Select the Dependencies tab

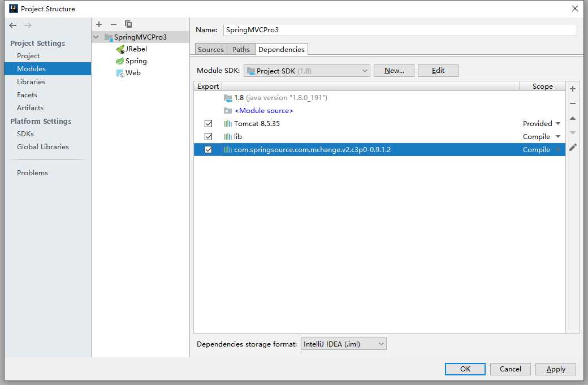click(282, 50)
